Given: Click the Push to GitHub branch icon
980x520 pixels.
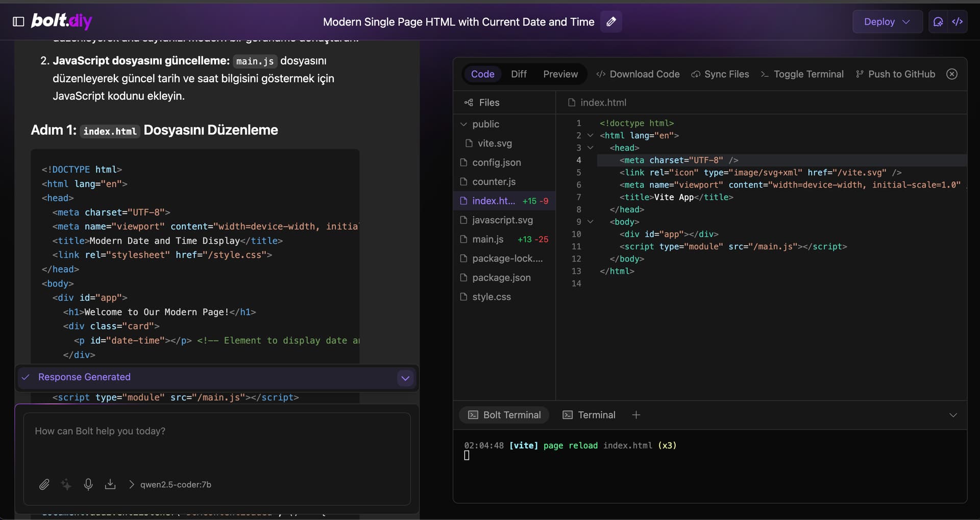Looking at the screenshot, I should coord(860,74).
